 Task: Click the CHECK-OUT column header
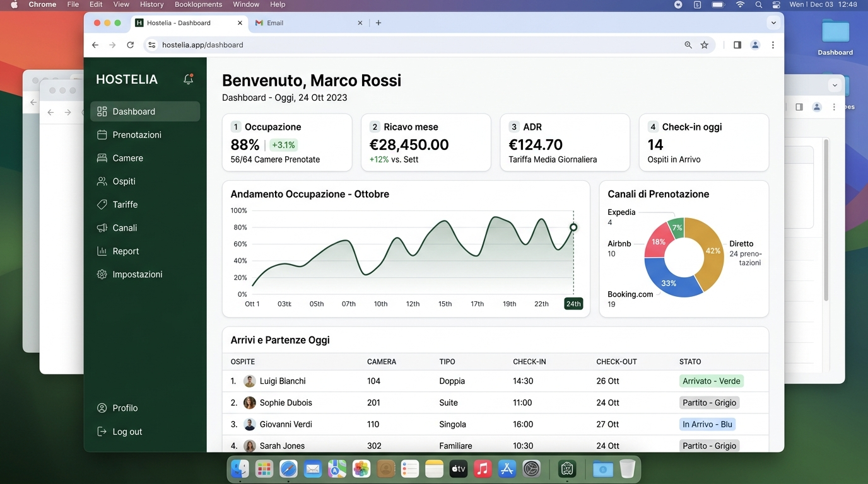tap(616, 362)
